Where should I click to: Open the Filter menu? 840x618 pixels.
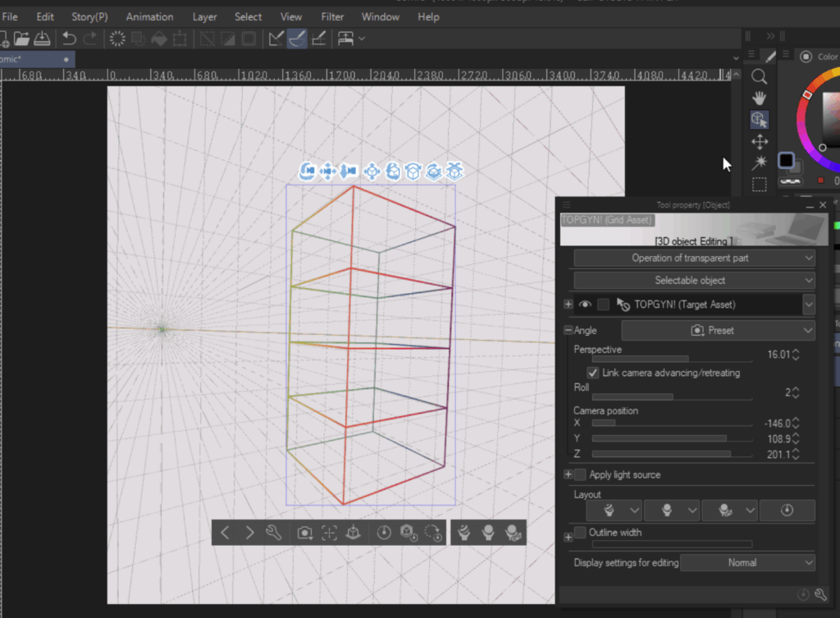pyautogui.click(x=332, y=16)
